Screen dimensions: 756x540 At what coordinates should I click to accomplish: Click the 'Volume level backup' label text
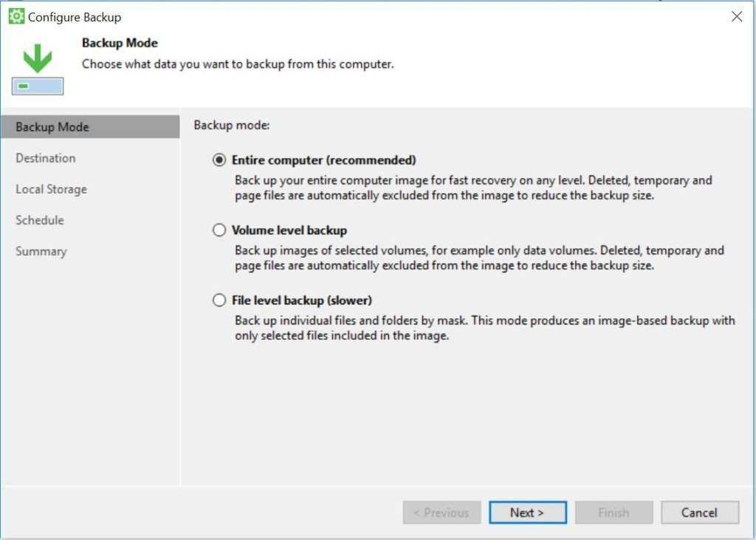289,230
